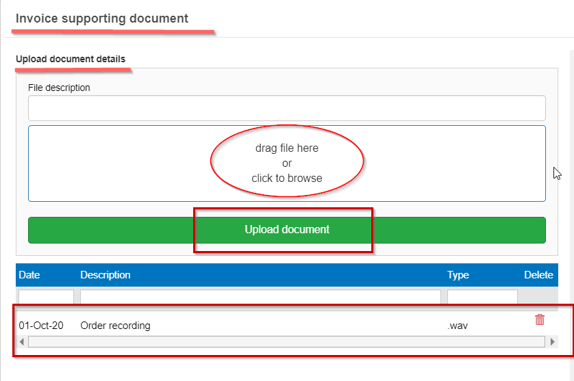Click the Type column filter box
Screen dimensions: 574x381
[x=482, y=296]
